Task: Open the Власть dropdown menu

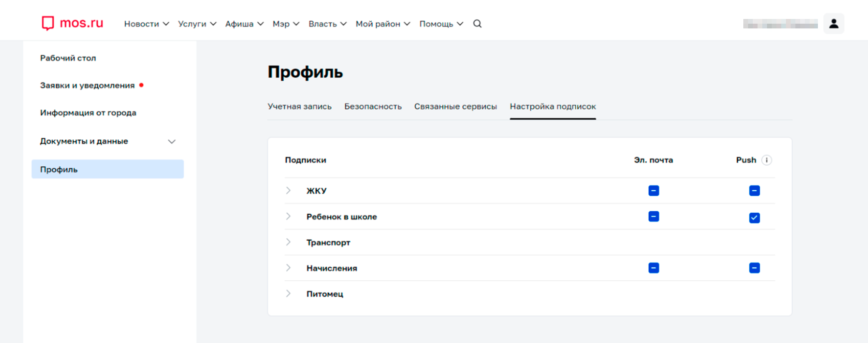Action: [x=327, y=24]
